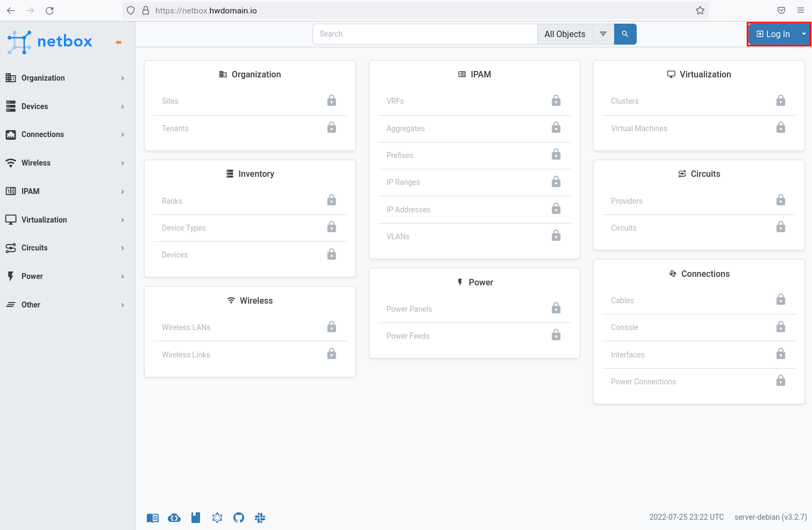Open the Power Panels link
This screenshot has width=812, height=530.
click(x=409, y=309)
